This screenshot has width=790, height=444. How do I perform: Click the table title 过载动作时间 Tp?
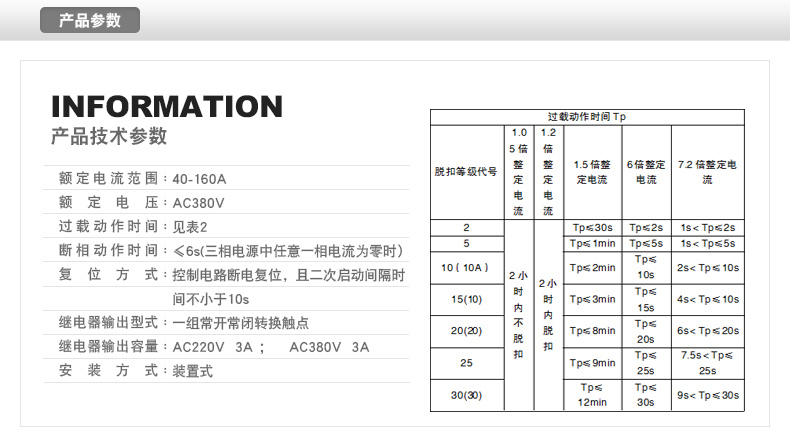tap(587, 117)
